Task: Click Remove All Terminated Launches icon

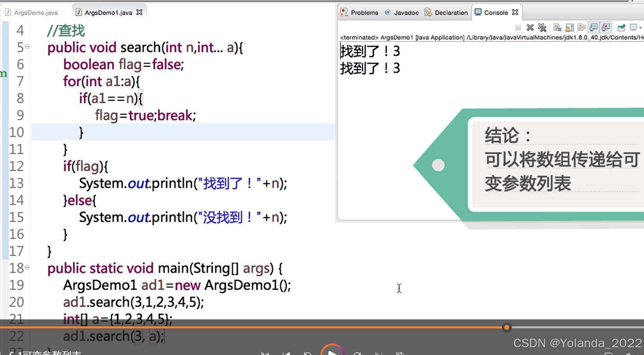Action: point(542,27)
